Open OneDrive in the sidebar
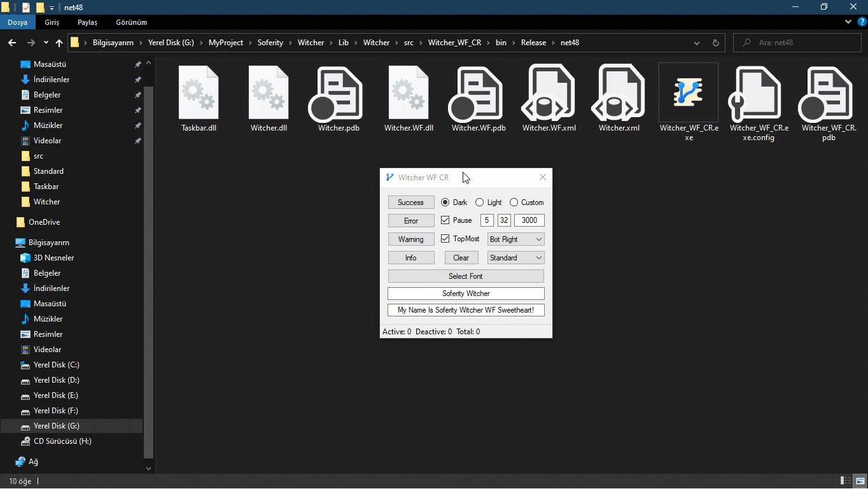Screen dimensions: 868x489 point(44,222)
